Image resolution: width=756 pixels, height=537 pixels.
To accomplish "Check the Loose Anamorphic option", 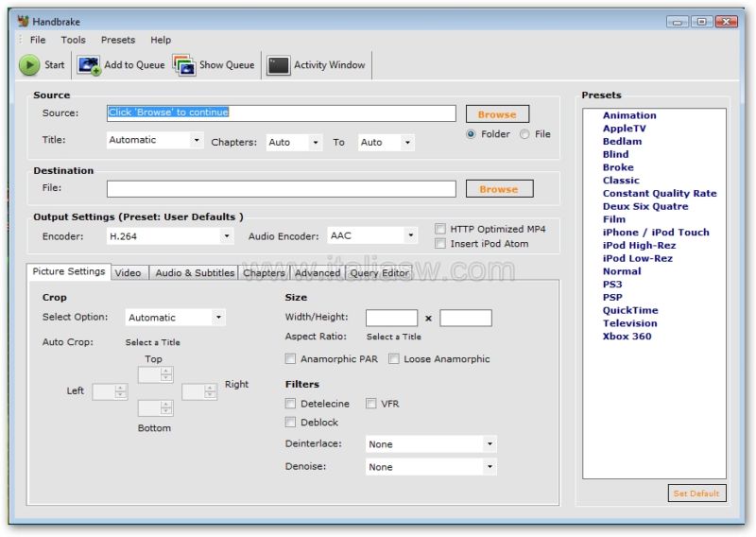I will coord(394,359).
